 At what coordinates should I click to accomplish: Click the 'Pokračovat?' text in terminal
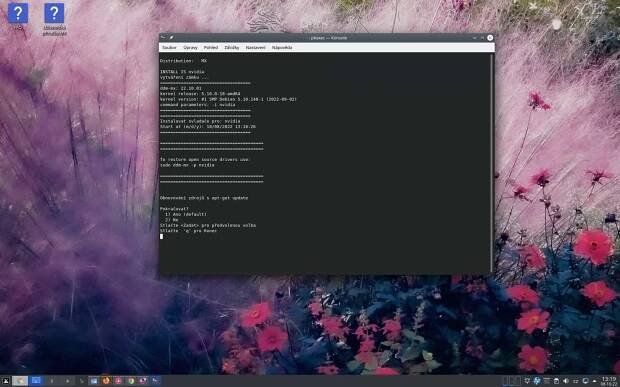tap(174, 209)
